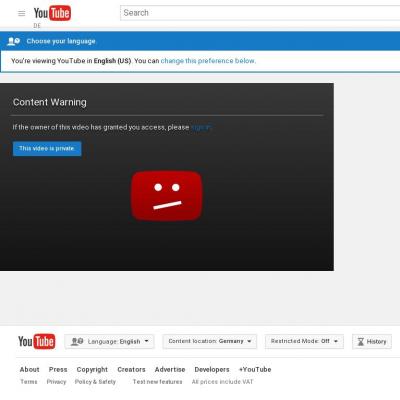
Task: Open the Policy & Safety link
Action: coord(95,382)
